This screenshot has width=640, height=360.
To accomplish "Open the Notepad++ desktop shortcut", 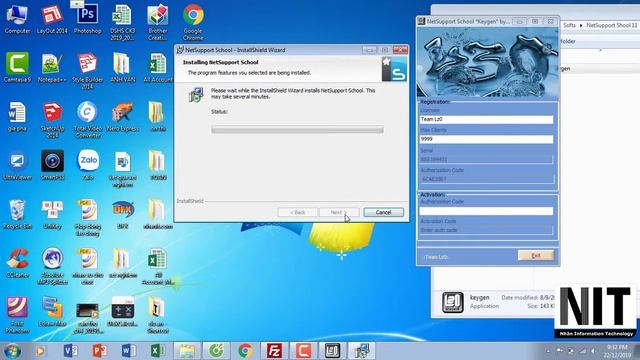I will click(52, 67).
